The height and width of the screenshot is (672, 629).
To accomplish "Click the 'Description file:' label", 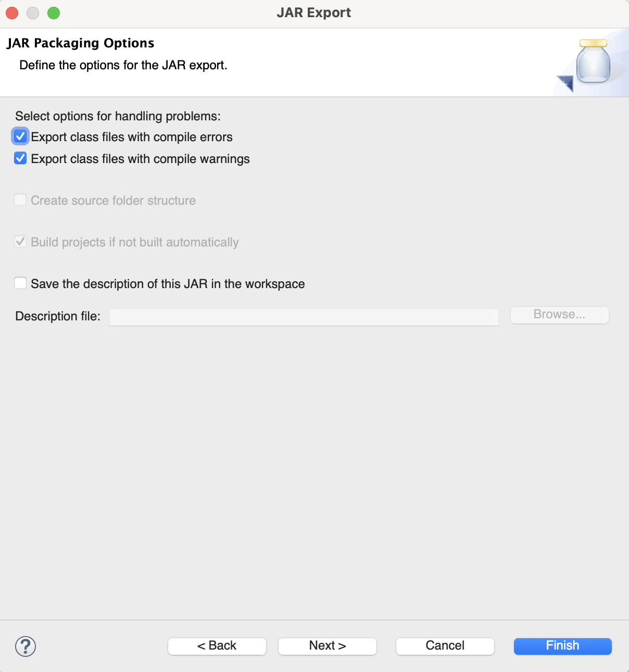I will pyautogui.click(x=58, y=317).
